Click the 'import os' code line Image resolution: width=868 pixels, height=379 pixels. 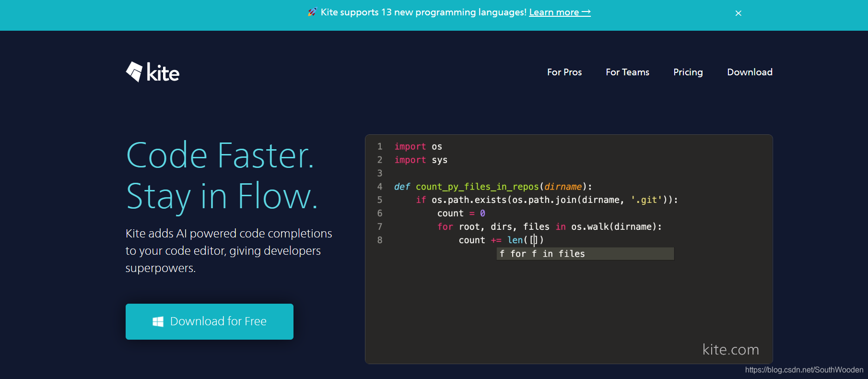click(418, 146)
